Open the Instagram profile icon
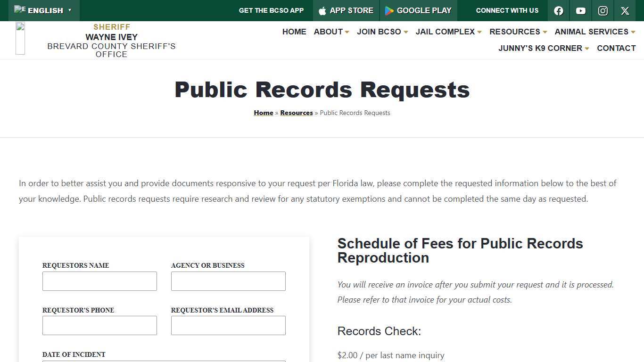The height and width of the screenshot is (362, 644). [603, 10]
